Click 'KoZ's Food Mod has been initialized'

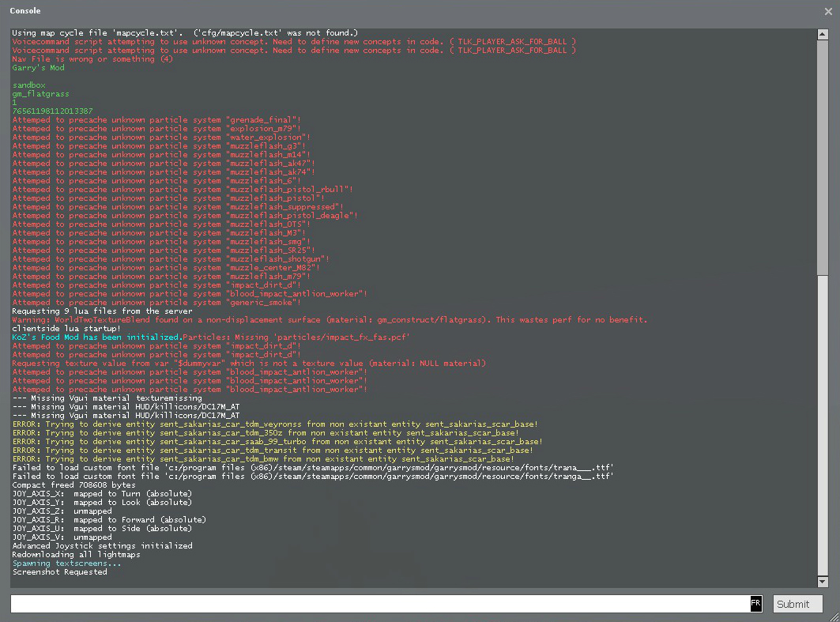point(97,337)
